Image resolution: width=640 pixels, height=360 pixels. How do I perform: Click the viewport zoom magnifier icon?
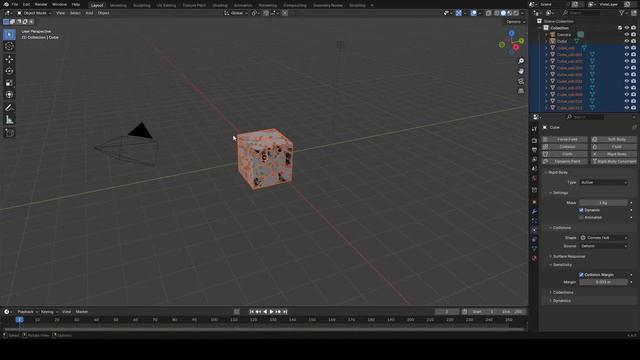(521, 61)
